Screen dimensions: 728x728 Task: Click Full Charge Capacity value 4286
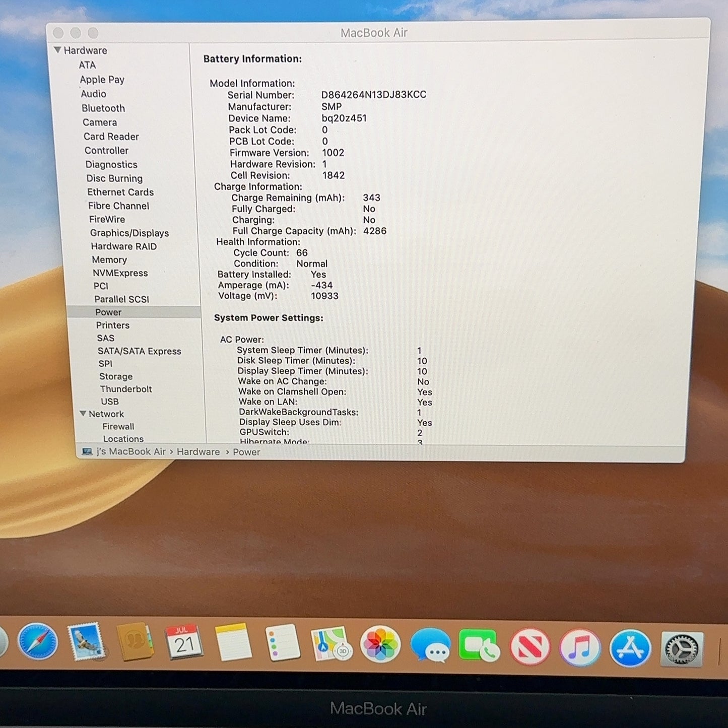click(375, 231)
